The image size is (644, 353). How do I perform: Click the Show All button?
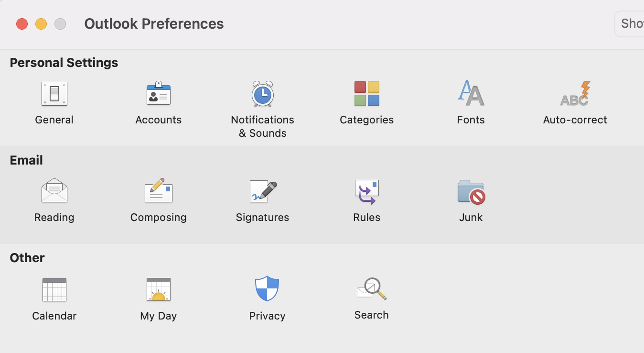coord(629,23)
